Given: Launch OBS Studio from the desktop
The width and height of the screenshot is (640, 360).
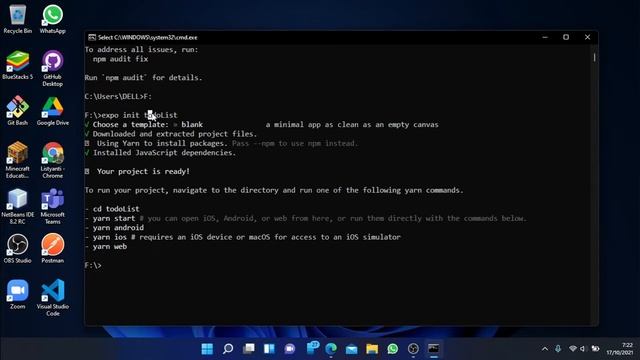Looking at the screenshot, I should (x=18, y=249).
